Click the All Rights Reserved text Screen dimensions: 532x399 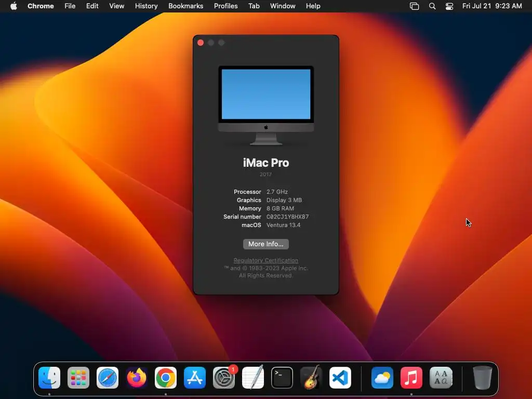coord(266,275)
